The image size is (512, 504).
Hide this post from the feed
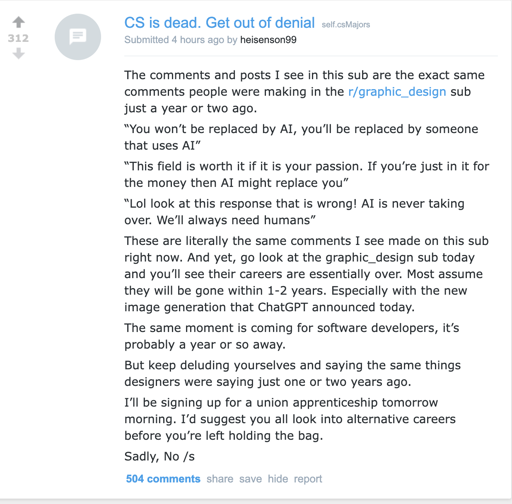point(278,479)
